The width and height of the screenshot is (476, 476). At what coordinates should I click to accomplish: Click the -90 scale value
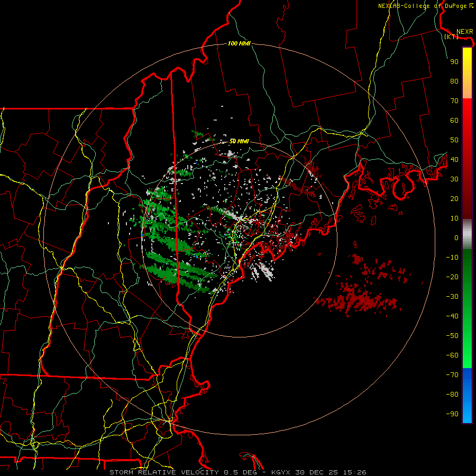(452, 414)
